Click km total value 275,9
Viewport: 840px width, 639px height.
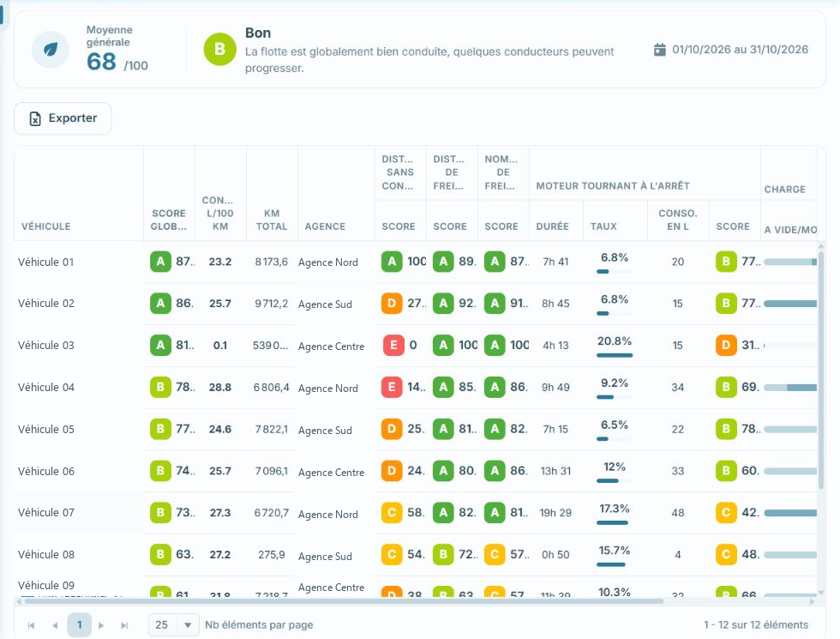tap(271, 554)
